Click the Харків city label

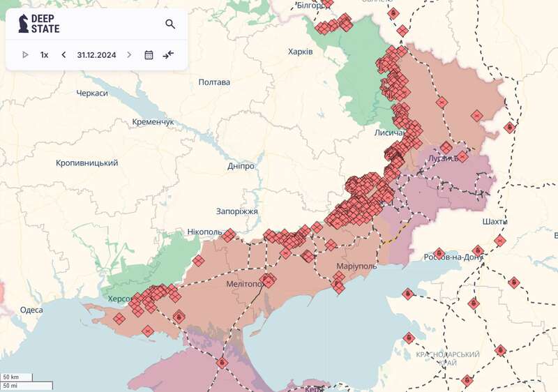[301, 52]
